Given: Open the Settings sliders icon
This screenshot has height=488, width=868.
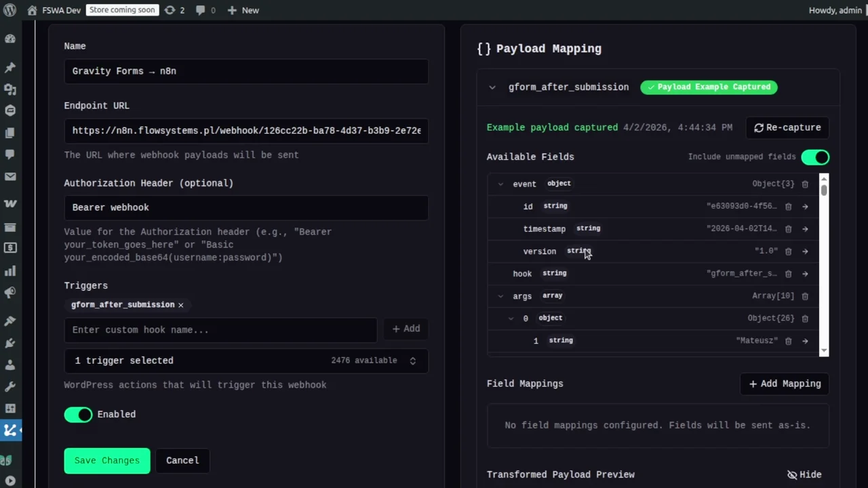Looking at the screenshot, I should (10, 409).
